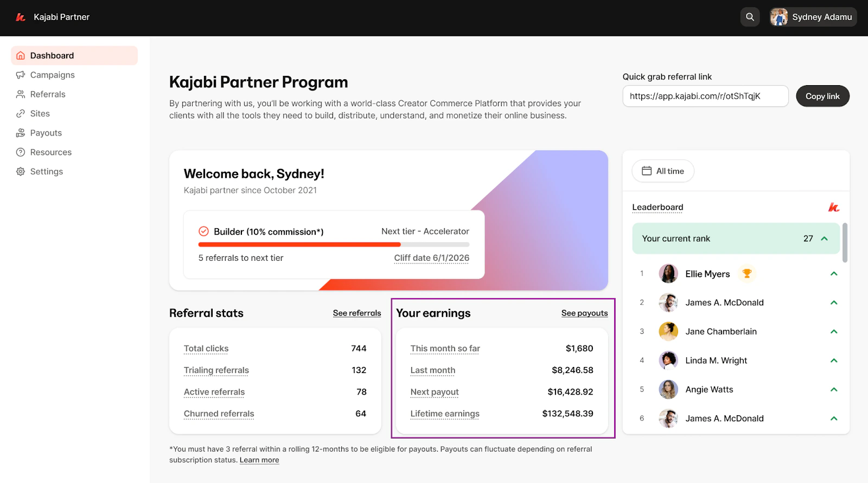
Task: Open the All time date filter
Action: (x=663, y=171)
